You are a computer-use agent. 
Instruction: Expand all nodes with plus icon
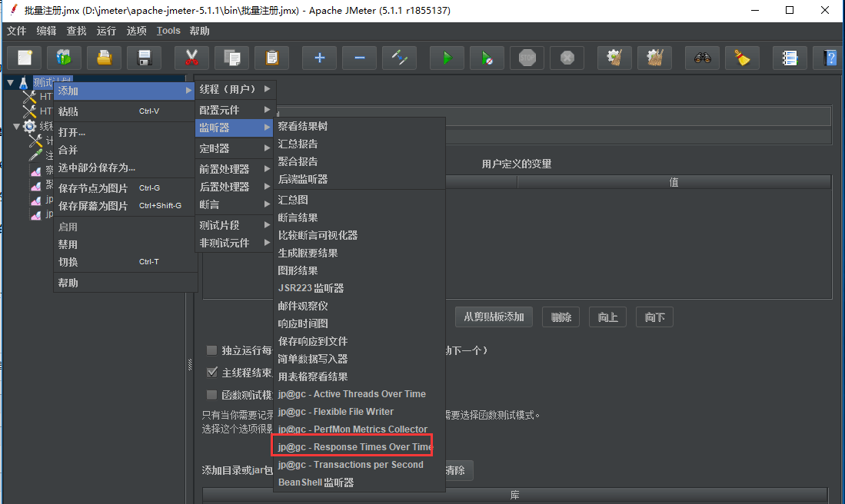[319, 58]
